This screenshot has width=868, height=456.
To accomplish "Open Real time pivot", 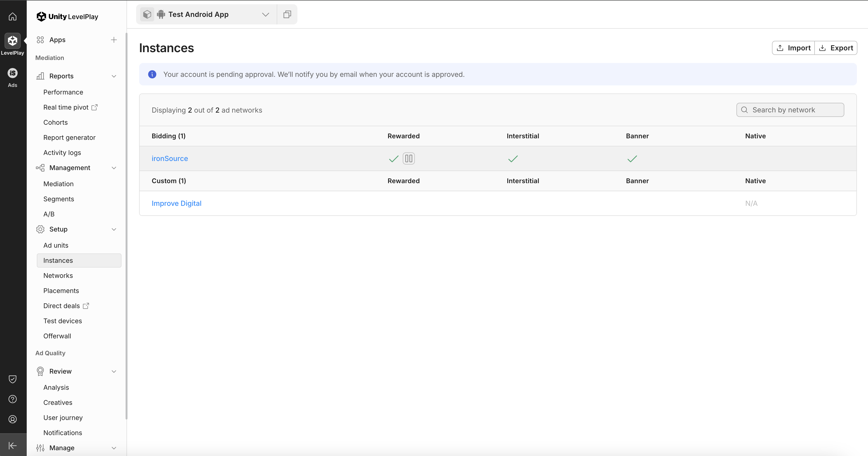I will coord(66,107).
